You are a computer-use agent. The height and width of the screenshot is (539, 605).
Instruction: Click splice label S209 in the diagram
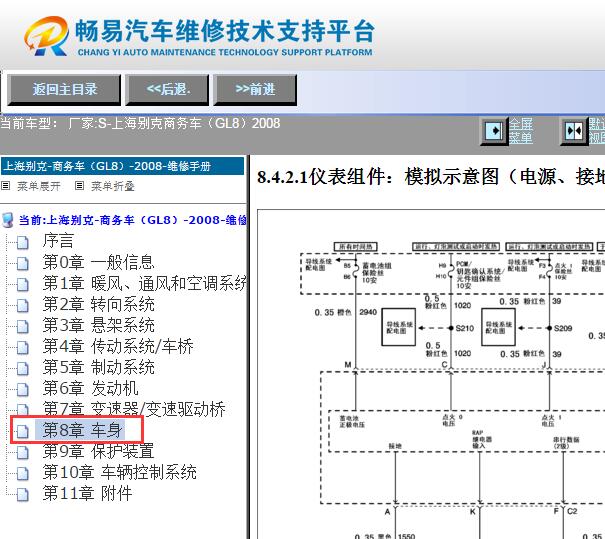563,328
